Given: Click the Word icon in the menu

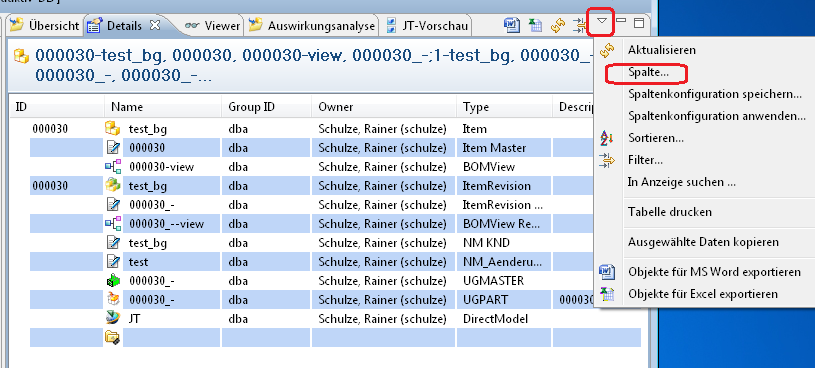Looking at the screenshot, I should 607,272.
